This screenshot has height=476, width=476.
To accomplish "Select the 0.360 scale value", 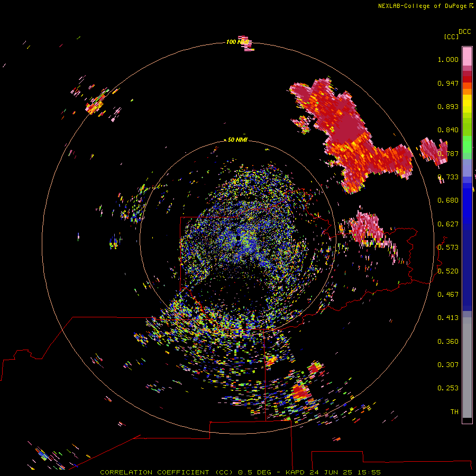I will 448,342.
